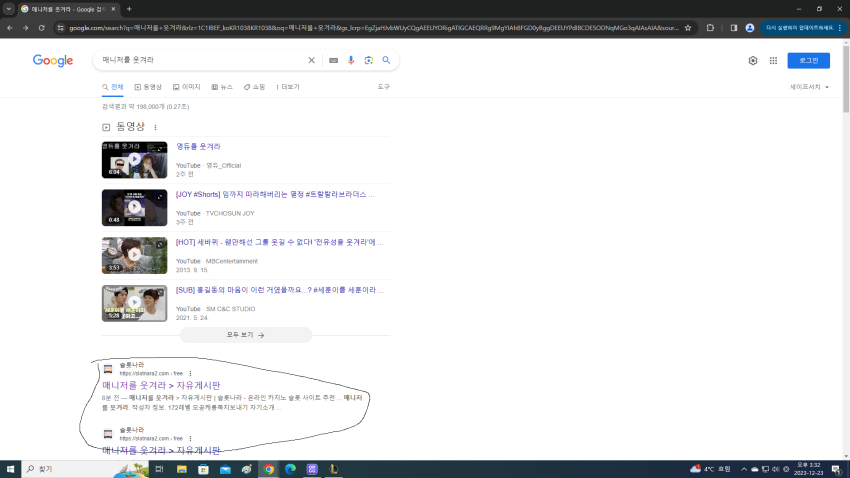This screenshot has width=850, height=478.
Task: Go back in Chrome
Action: click(x=10, y=28)
